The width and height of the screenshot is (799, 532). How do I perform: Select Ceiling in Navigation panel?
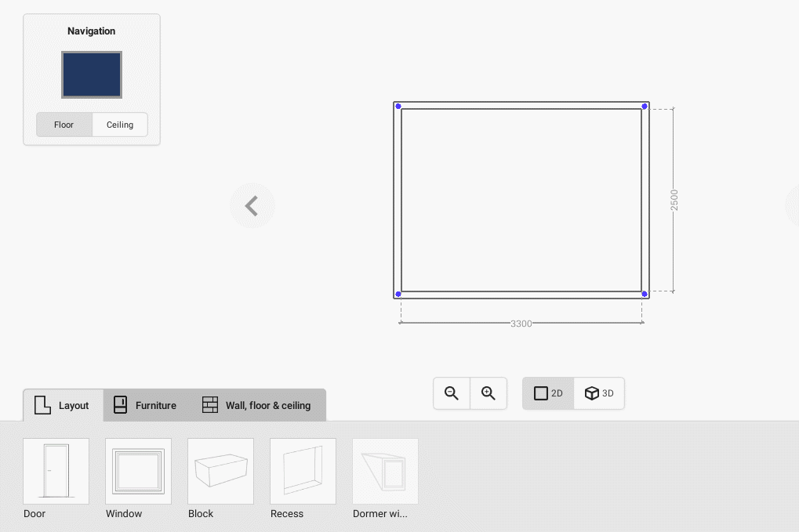point(120,125)
